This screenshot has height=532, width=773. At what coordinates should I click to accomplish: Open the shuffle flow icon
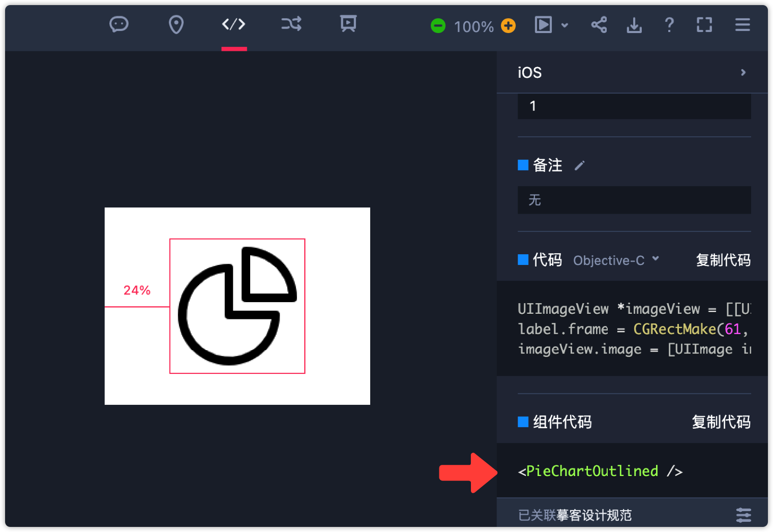point(291,24)
